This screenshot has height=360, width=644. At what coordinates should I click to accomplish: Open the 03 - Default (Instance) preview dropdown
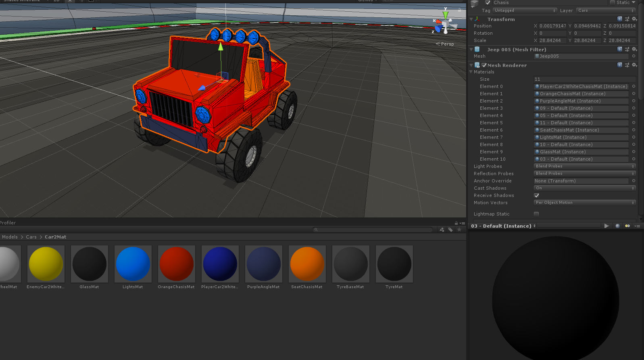pos(503,226)
